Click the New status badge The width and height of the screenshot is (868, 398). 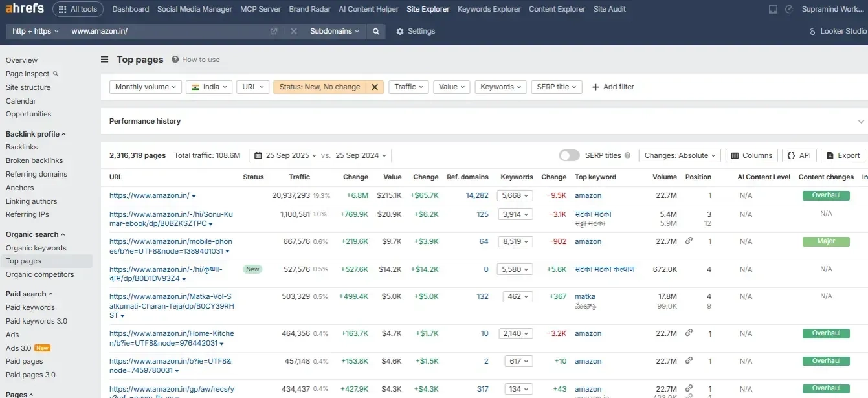click(x=252, y=269)
